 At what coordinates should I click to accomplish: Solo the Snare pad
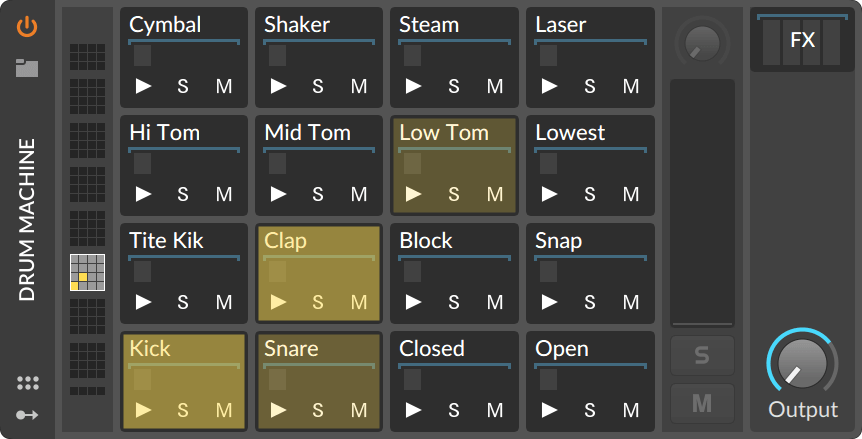[318, 409]
